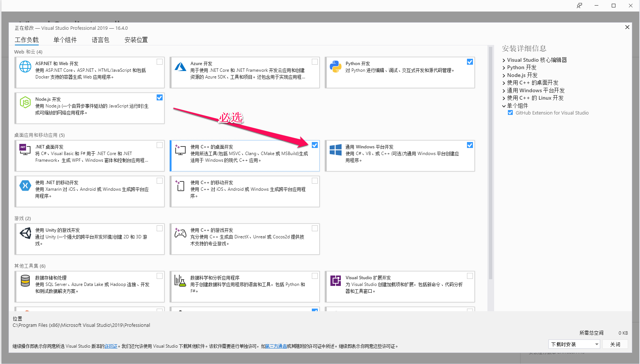Screen dimensions: 640x364
Task: Switch to the 语言包 tab
Action: 100,40
